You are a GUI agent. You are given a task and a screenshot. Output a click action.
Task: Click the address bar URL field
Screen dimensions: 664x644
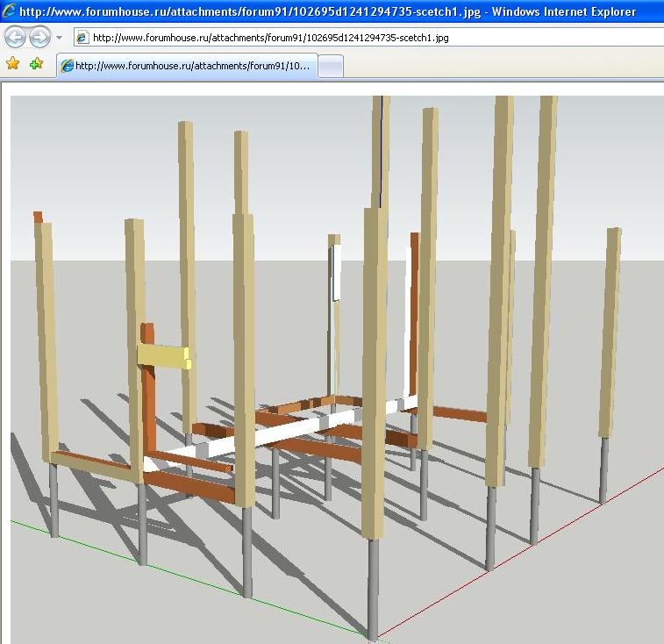point(368,38)
